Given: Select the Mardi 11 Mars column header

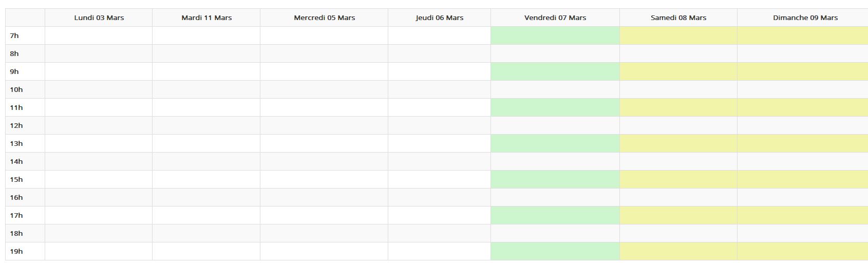Looking at the screenshot, I should click(206, 17).
